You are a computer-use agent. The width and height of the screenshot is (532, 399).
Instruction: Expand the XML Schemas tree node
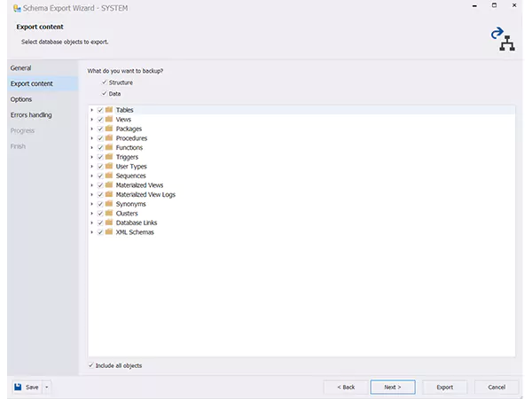point(91,232)
